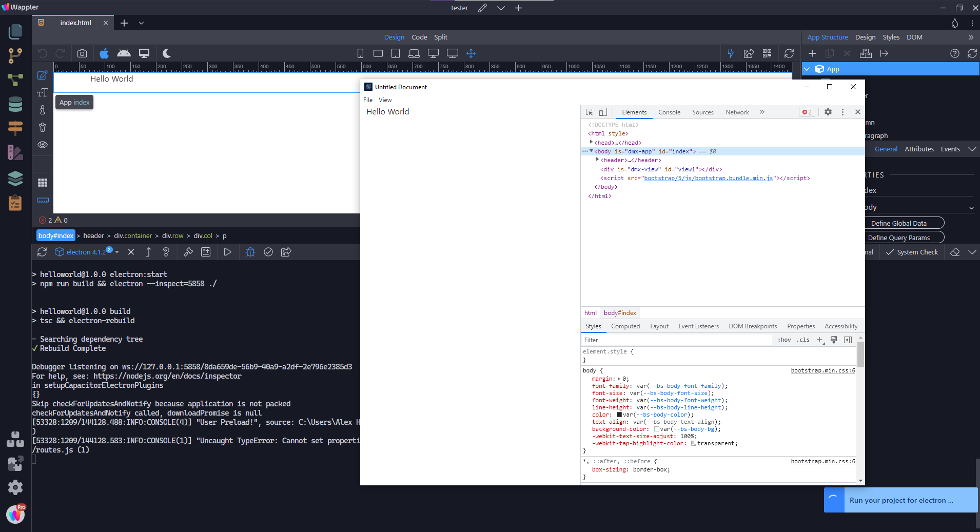The height and width of the screenshot is (532, 980).
Task: Open View menu in Untitled Document window
Action: tap(385, 100)
